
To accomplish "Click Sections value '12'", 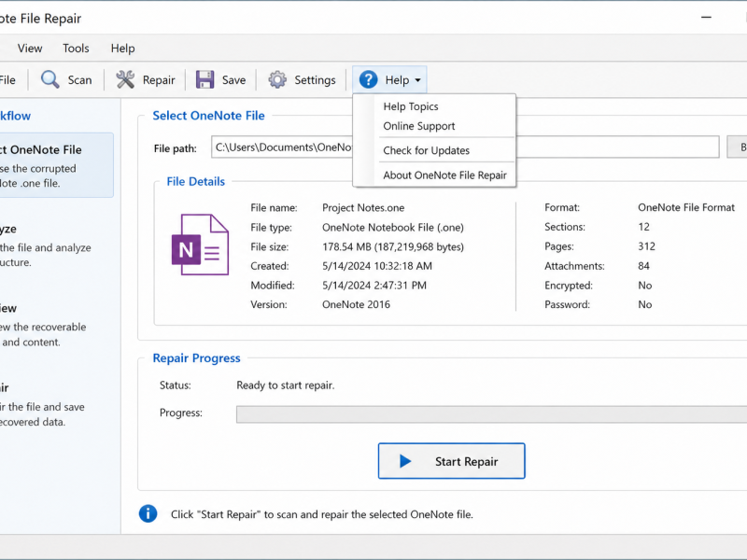I will tap(643, 227).
